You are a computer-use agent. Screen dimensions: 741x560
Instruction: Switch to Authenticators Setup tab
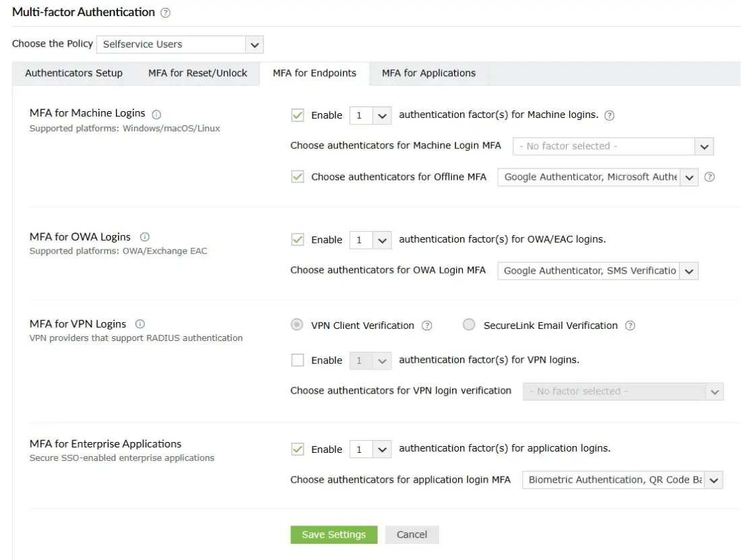click(x=73, y=73)
